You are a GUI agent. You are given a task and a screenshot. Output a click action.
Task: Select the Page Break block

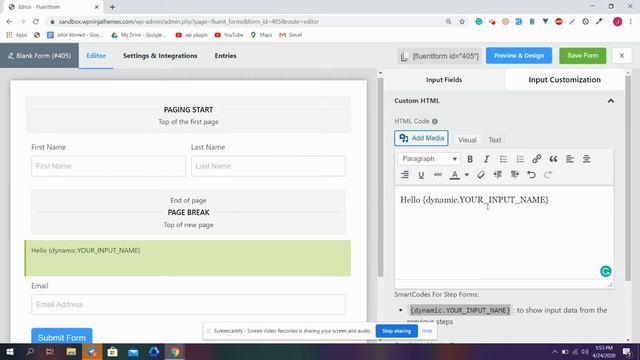click(188, 212)
